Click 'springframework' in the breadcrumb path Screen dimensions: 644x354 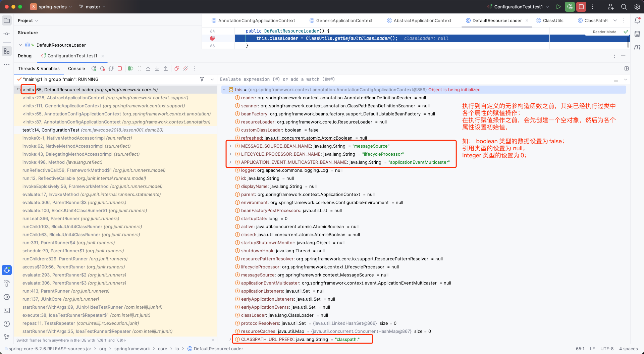(x=132, y=349)
